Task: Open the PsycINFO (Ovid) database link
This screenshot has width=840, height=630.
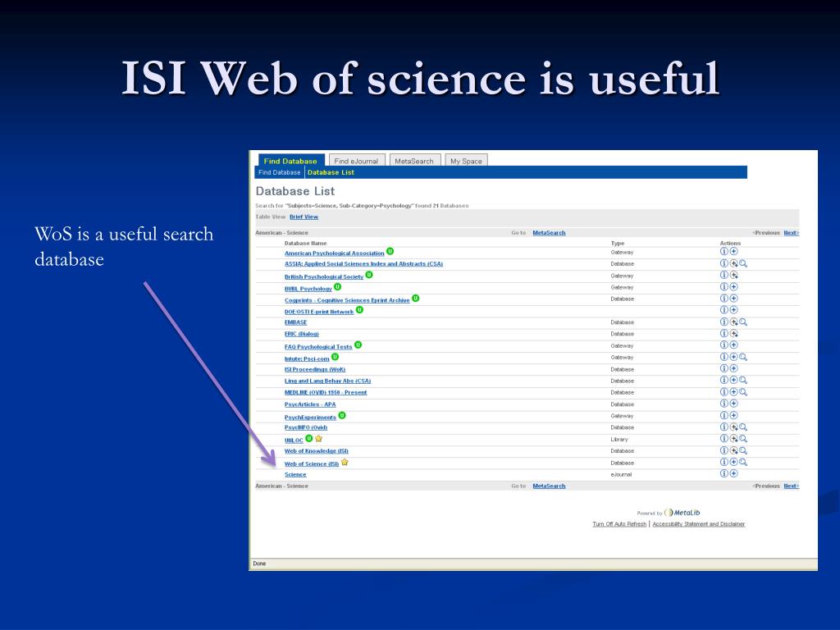Action: tap(306, 427)
